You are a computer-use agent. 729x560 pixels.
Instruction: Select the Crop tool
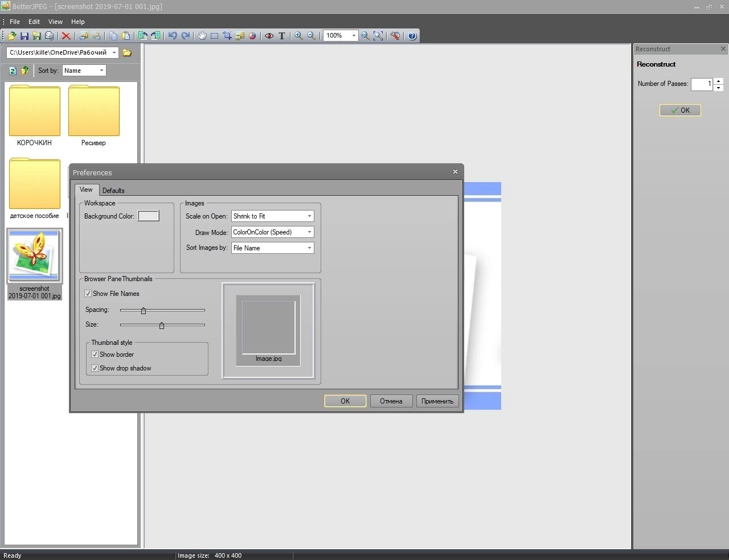[x=227, y=36]
